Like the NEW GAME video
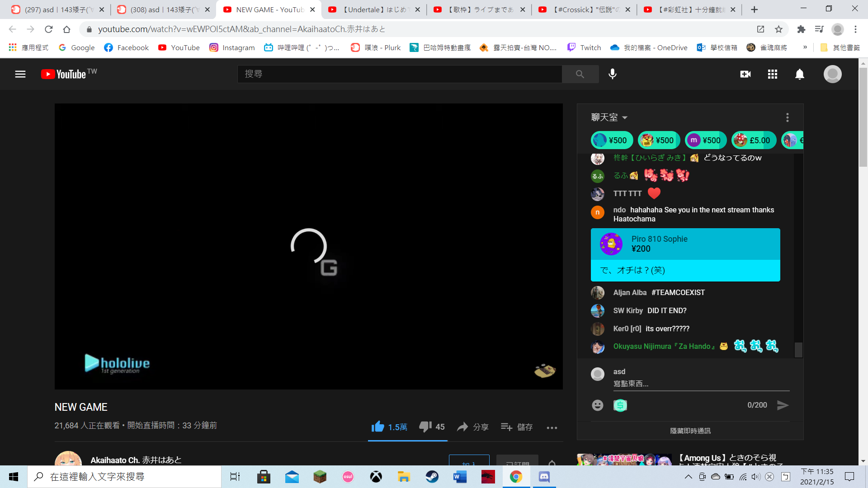 pos(389,427)
